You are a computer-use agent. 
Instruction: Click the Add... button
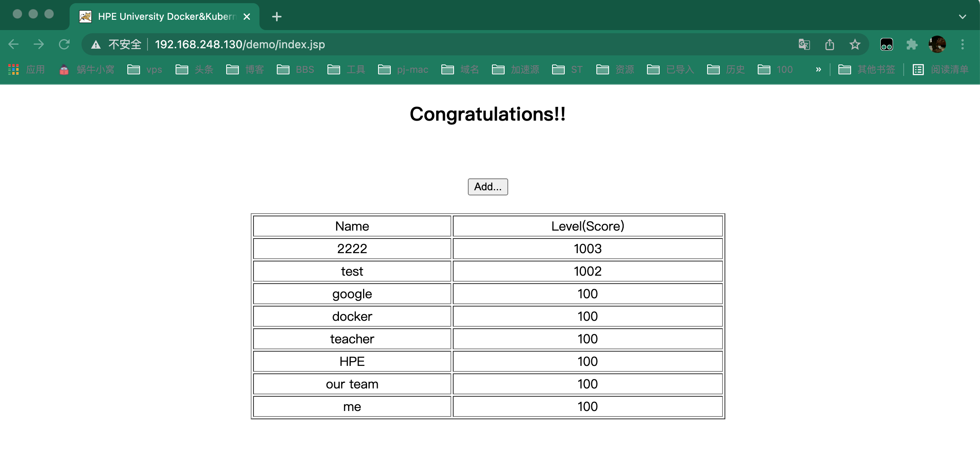coord(488,187)
